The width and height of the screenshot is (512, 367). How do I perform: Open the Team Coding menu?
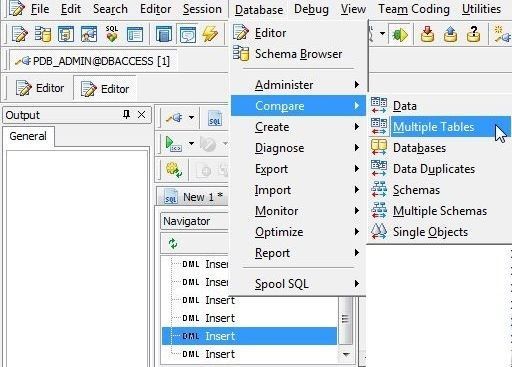click(414, 9)
